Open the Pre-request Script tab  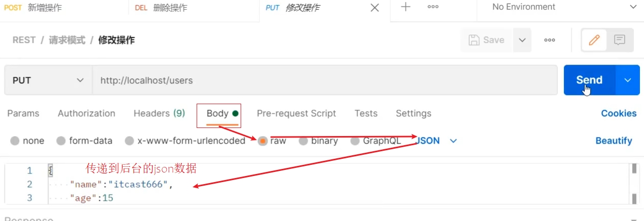point(296,113)
